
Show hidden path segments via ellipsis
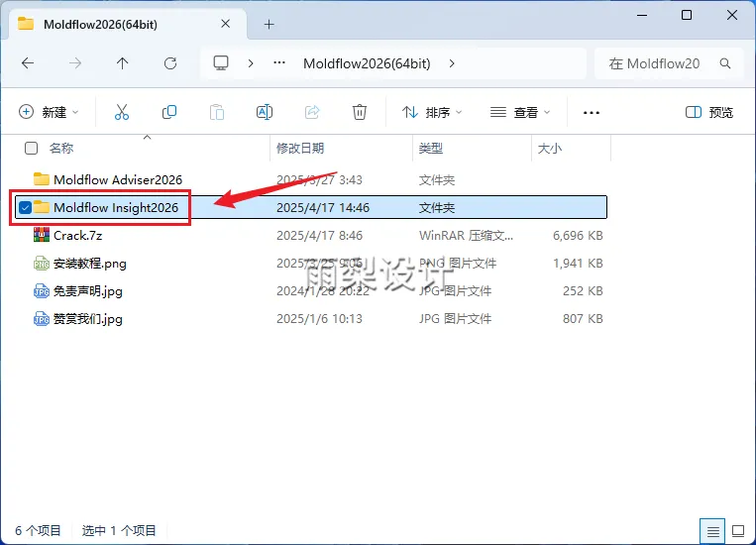[x=279, y=63]
